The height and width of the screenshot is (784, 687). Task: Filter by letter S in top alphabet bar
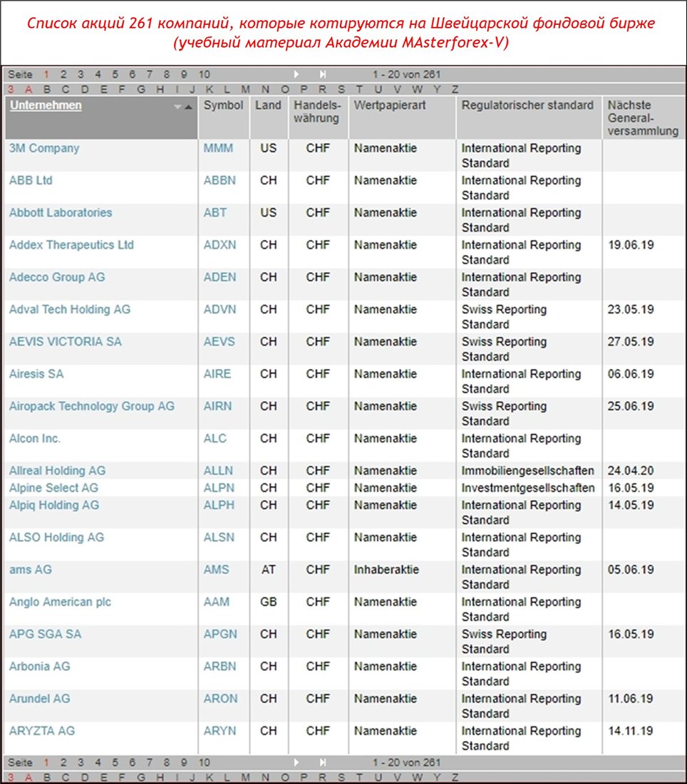coord(341,90)
